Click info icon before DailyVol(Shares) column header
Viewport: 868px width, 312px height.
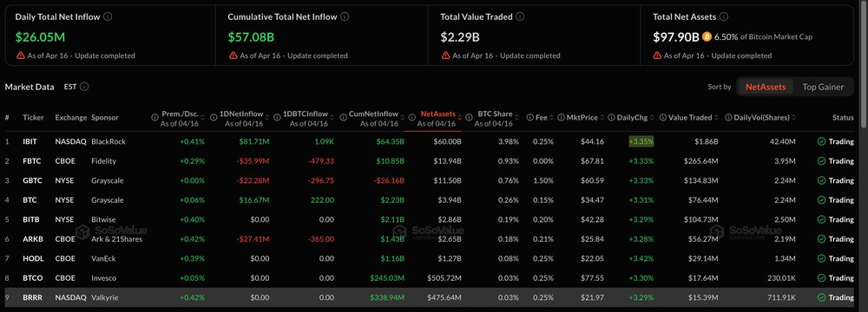coord(728,117)
